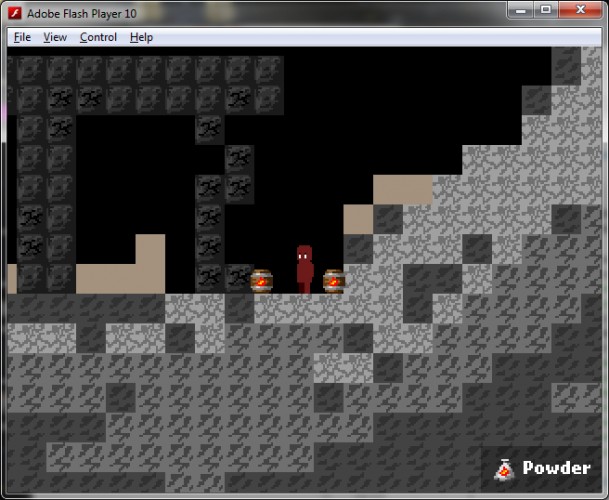This screenshot has width=609, height=500.
Task: Open the File menu
Action: tap(22, 37)
